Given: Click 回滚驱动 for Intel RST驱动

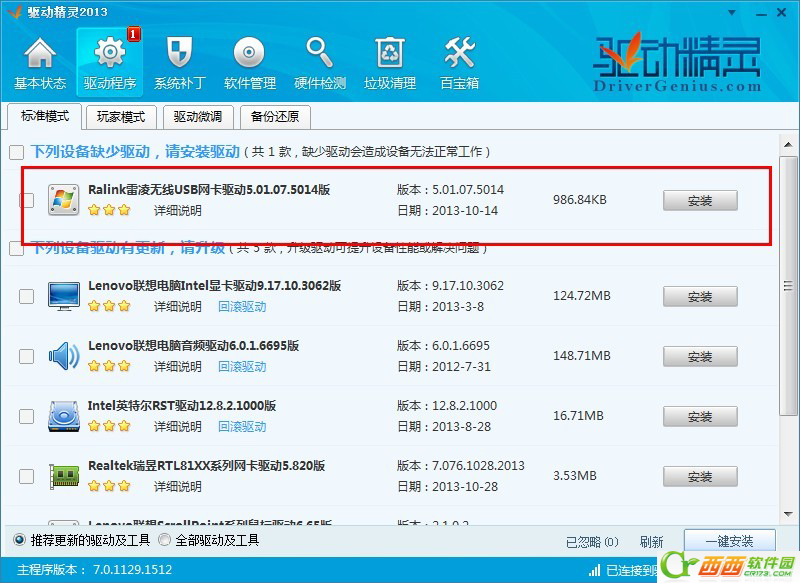Looking at the screenshot, I should coord(242,426).
